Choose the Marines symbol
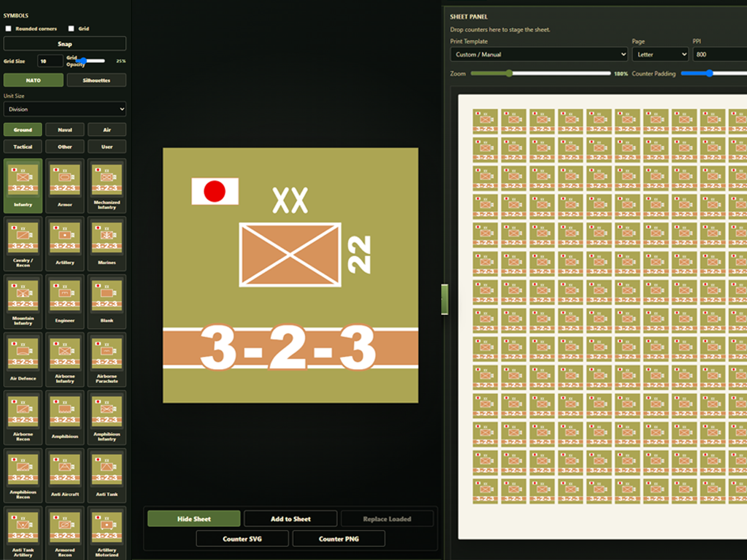The width and height of the screenshot is (747, 560). pos(106,244)
